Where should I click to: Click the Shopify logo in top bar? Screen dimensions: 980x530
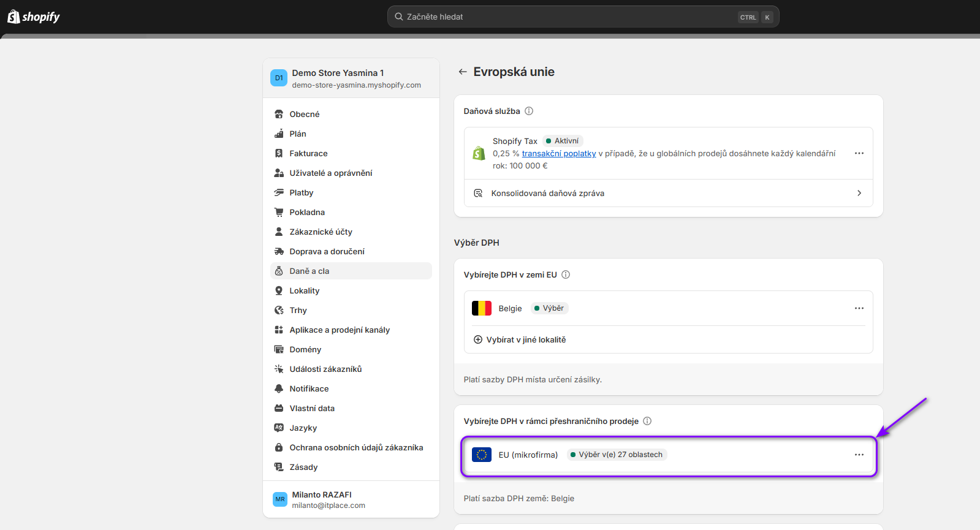point(34,17)
